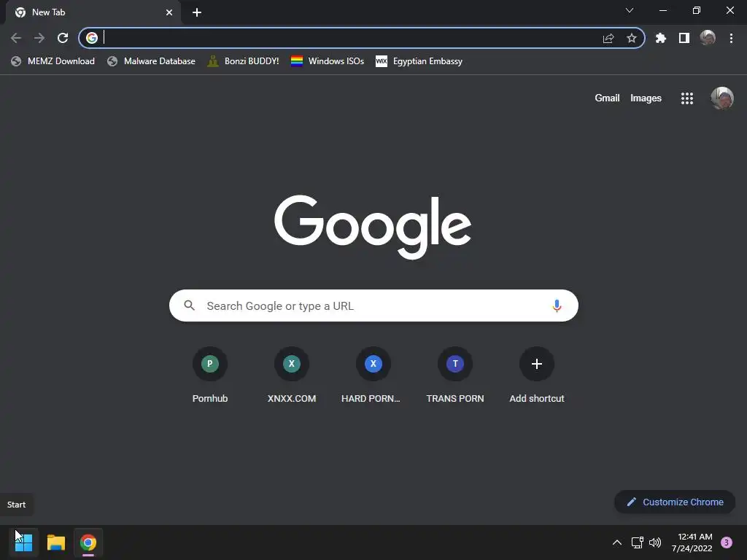
Task: Open Google account avatar on page
Action: [x=722, y=98]
